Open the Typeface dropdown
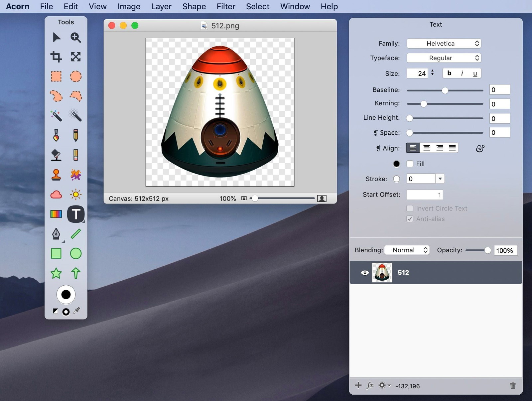This screenshot has height=401, width=532. click(444, 58)
